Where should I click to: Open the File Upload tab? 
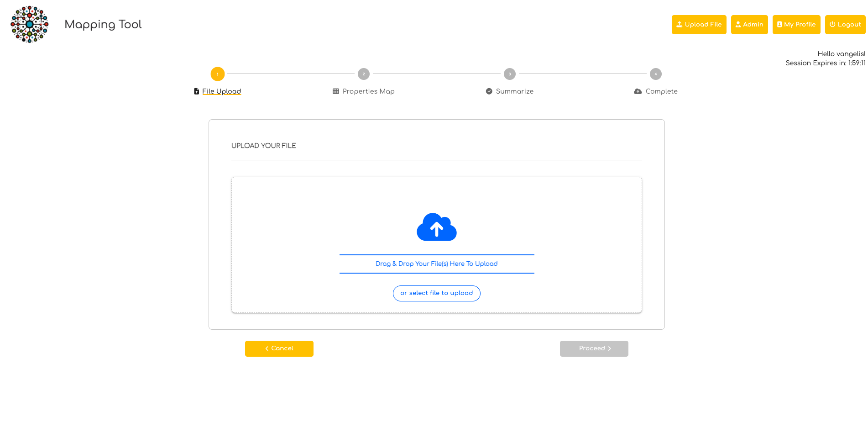[221, 91]
